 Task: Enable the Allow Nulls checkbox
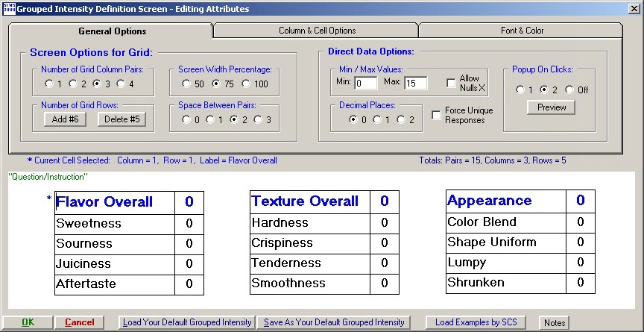452,83
